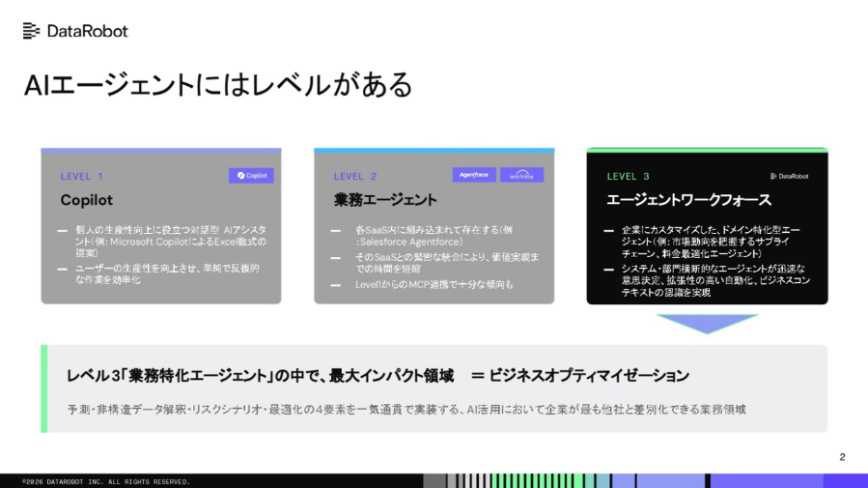Click the copyright notice ©2026 DATAROBOT INC.

106,482
